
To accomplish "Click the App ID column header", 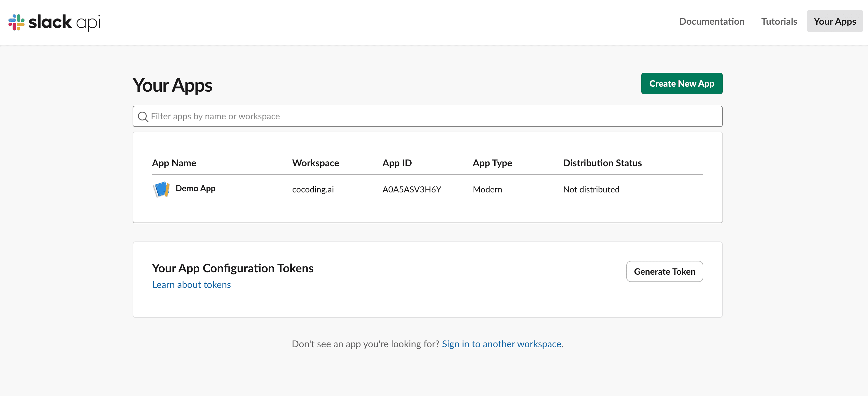I will click(397, 163).
